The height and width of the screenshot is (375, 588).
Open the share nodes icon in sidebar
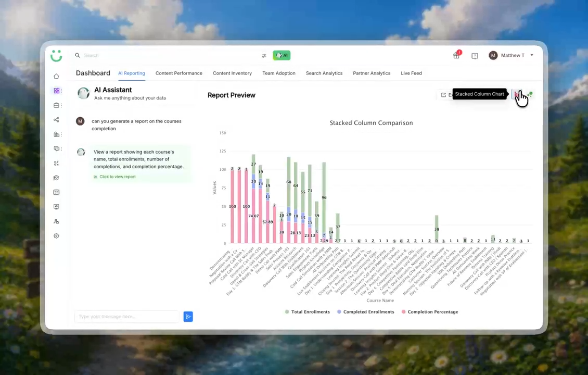pos(56,120)
